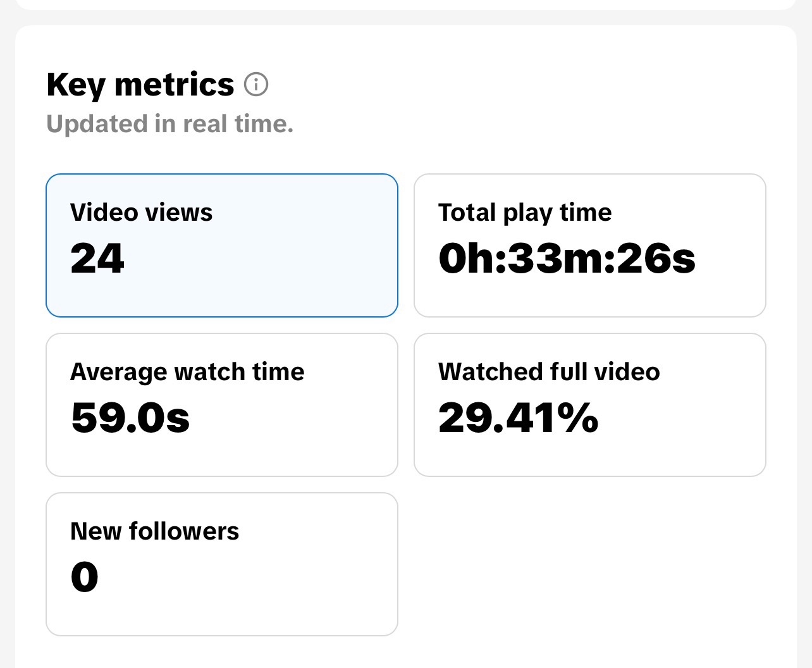812x668 pixels.
Task: Tap the 'Video views' label text
Action: [142, 213]
